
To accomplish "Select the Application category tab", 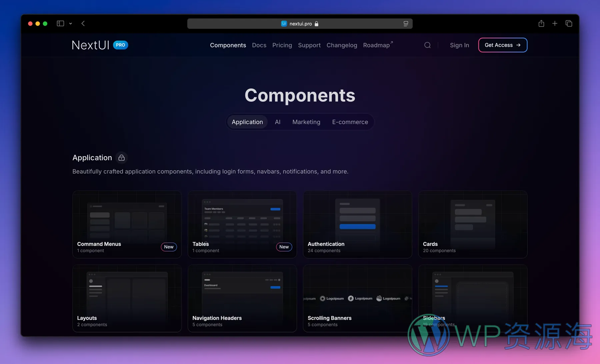I will point(247,122).
